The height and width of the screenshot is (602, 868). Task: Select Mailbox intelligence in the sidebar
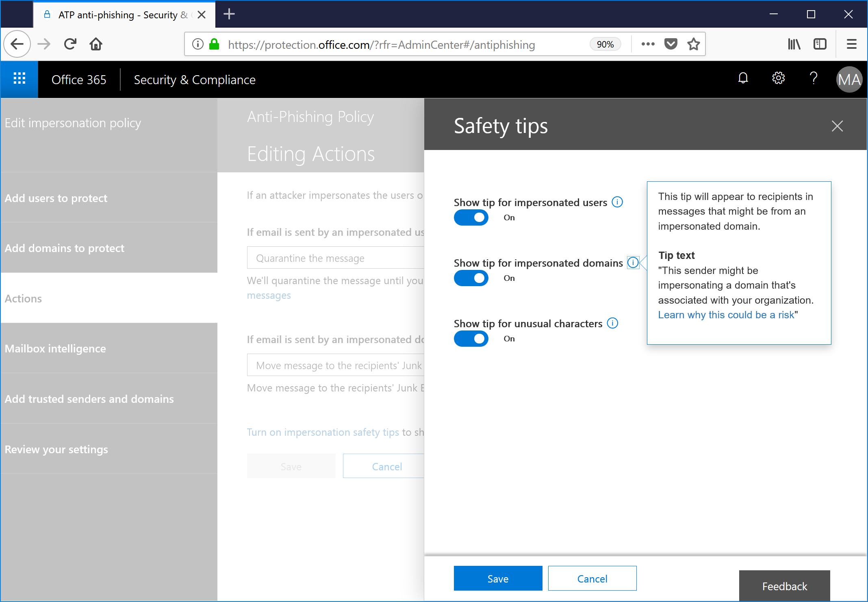(x=55, y=348)
